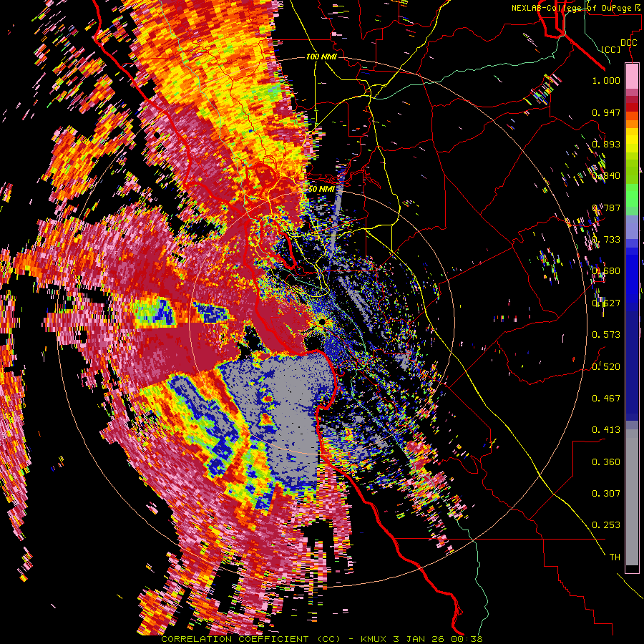Viewport: 644px width, 644px height.
Task: Click the 0.360 scale value
Action: 606,462
